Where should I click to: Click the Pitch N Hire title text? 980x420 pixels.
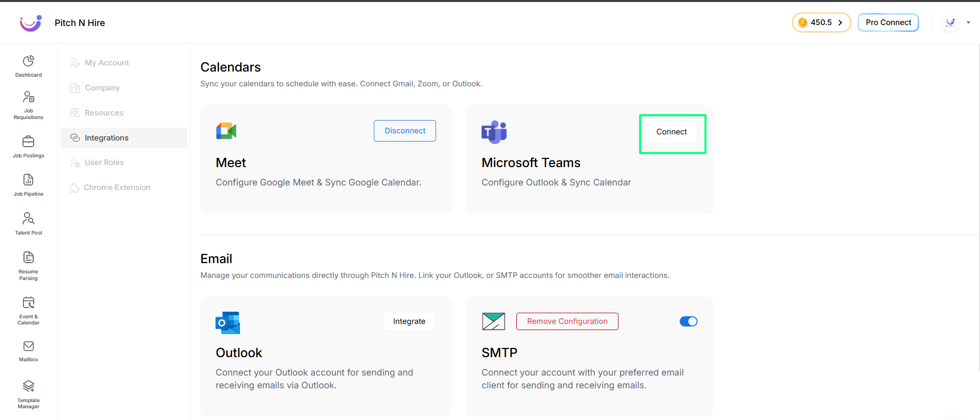[80, 23]
